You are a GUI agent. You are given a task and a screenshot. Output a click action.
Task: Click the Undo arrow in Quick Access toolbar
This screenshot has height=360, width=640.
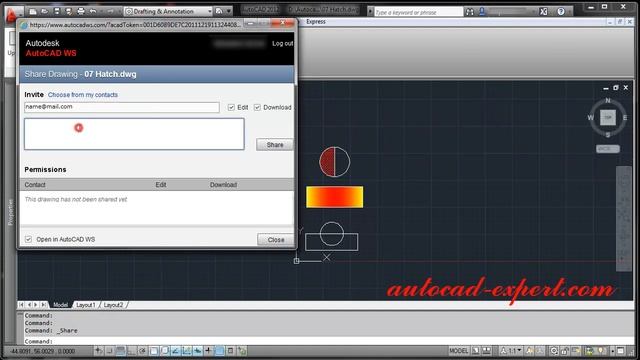tap(93, 11)
